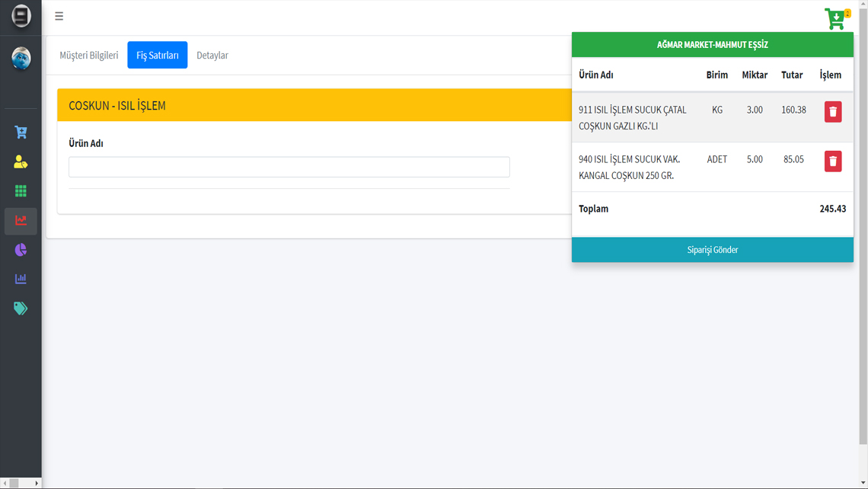
Task: Click the red line chart sidebar icon
Action: tap(21, 221)
